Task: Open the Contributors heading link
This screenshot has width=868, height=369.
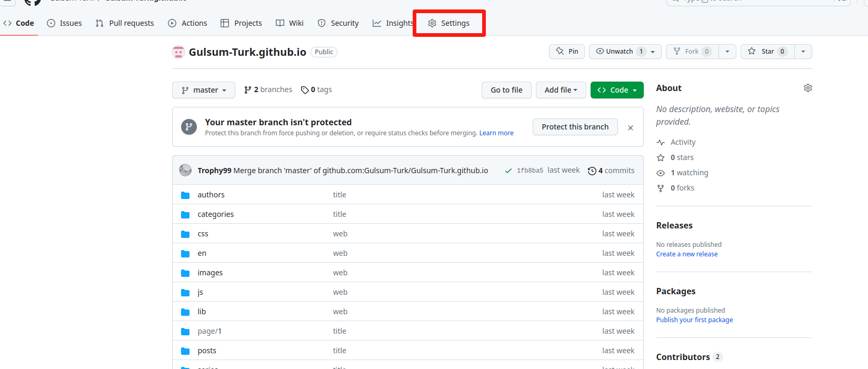Action: pos(689,357)
